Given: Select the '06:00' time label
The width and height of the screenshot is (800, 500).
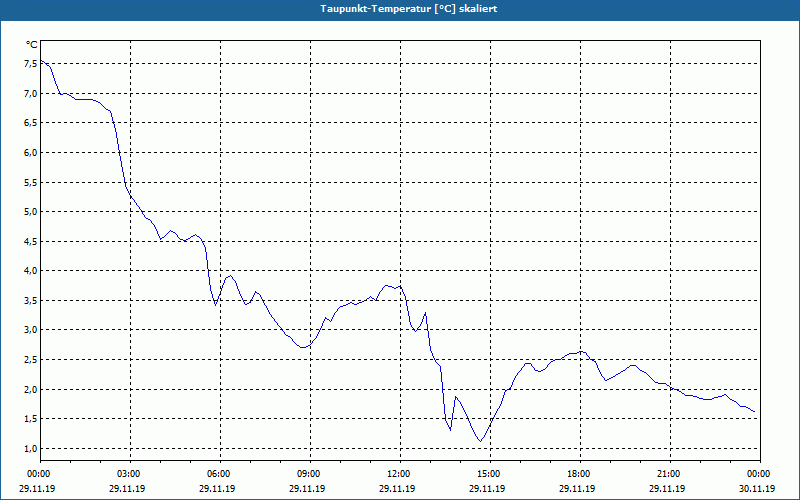Looking at the screenshot, I should [x=220, y=474].
